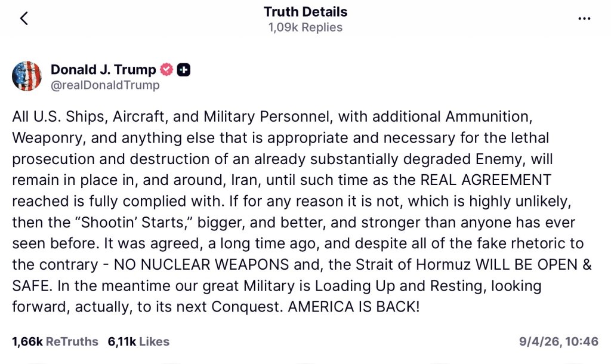This screenshot has width=611, height=364.
Task: Click the red verified checkmark badge
Action: point(166,70)
